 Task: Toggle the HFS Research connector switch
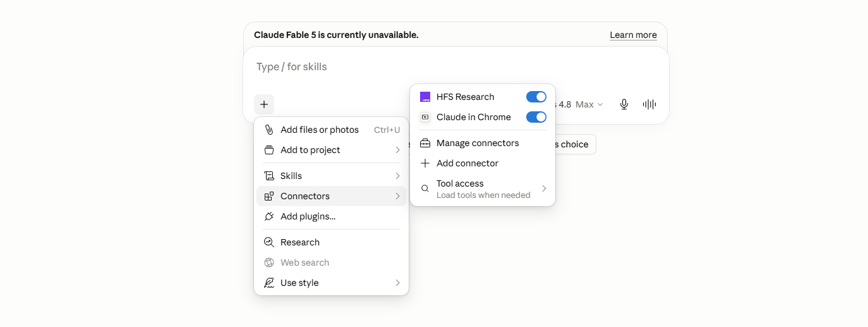[536, 97]
